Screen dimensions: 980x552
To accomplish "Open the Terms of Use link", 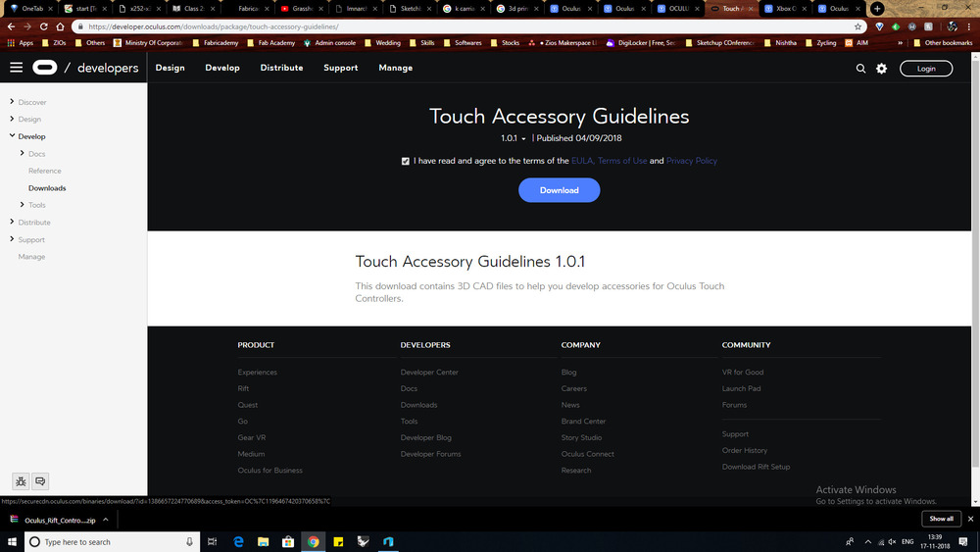I will (622, 162).
